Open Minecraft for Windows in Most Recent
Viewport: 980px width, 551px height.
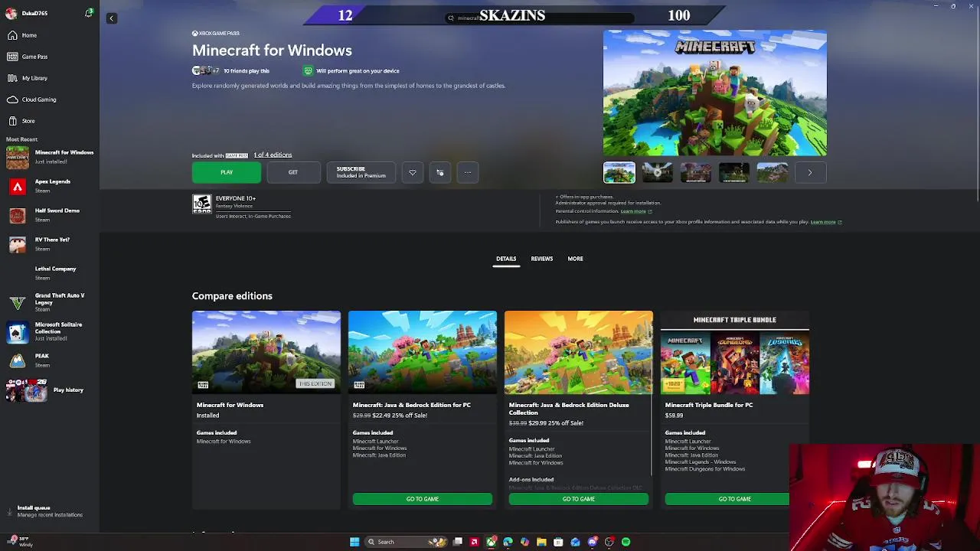point(50,157)
